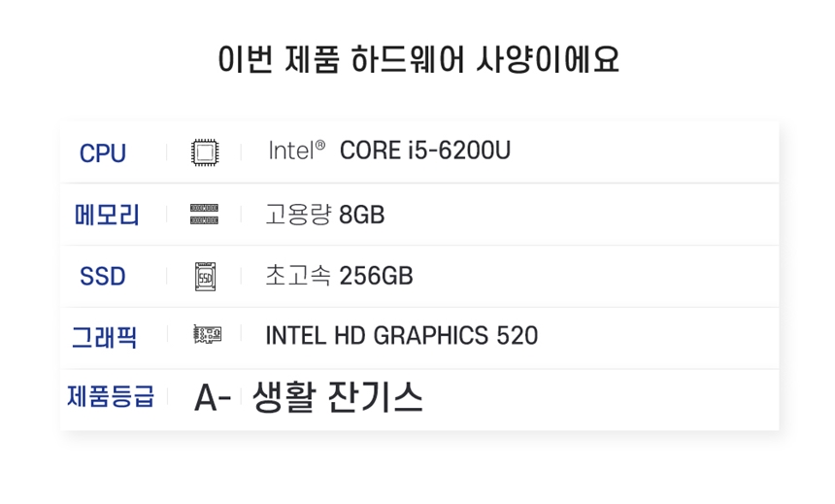Click the 8GB capacity text
This screenshot has height=504, width=835.
coord(361,216)
